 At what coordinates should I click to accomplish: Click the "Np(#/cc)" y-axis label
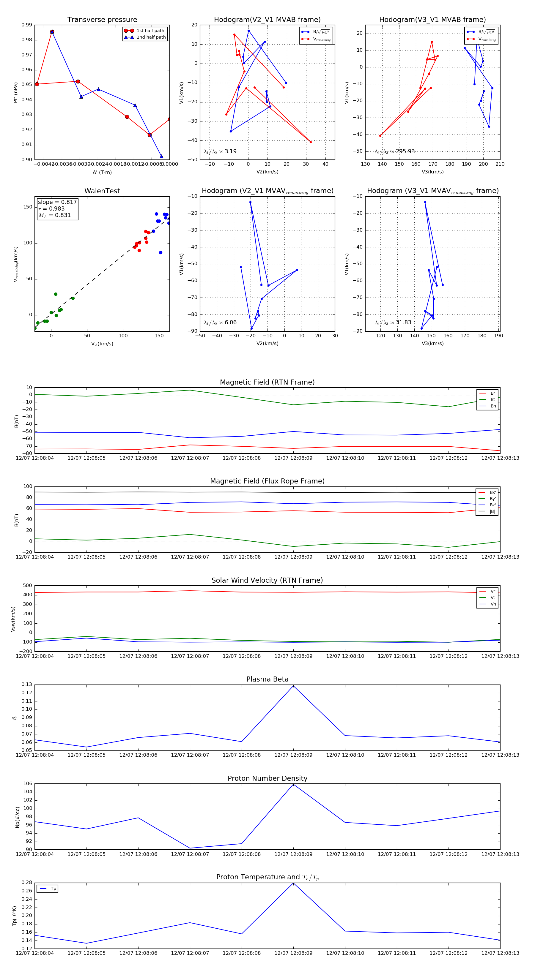(x=17, y=817)
